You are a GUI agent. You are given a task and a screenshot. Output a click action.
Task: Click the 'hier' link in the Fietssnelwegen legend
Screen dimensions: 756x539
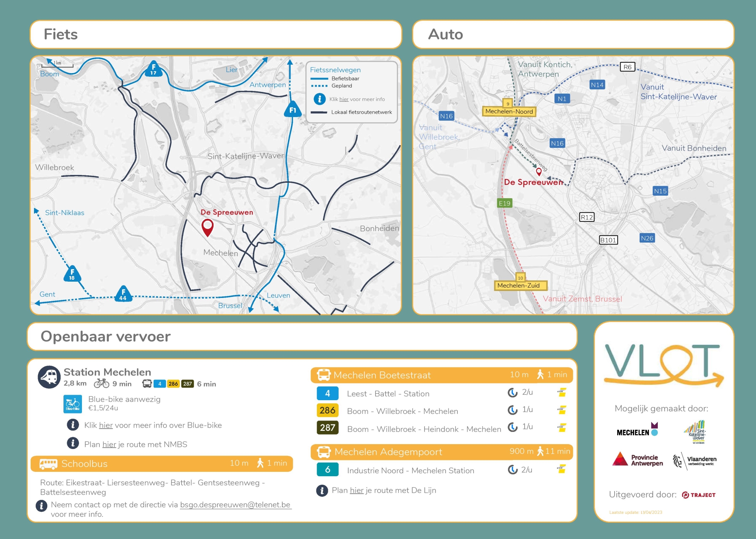coord(344,99)
